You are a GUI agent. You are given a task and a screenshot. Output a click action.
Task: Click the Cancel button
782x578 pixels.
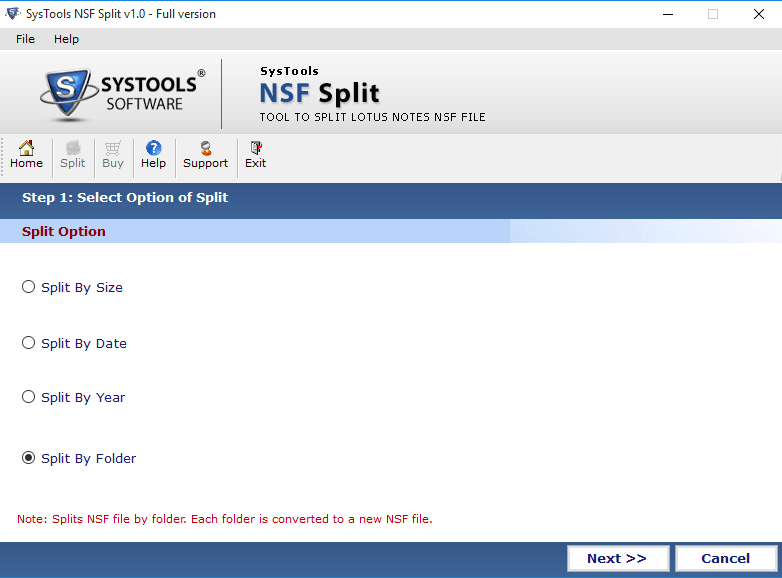click(726, 558)
